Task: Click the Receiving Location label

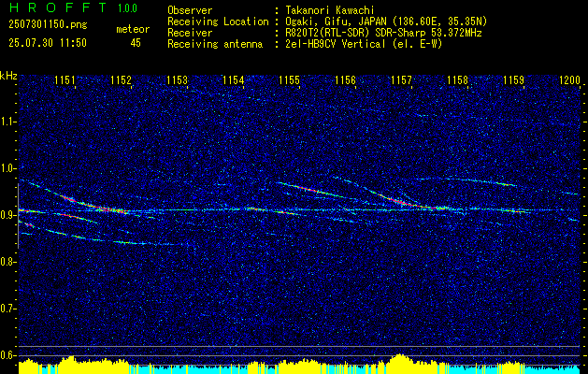Action: tap(218, 22)
